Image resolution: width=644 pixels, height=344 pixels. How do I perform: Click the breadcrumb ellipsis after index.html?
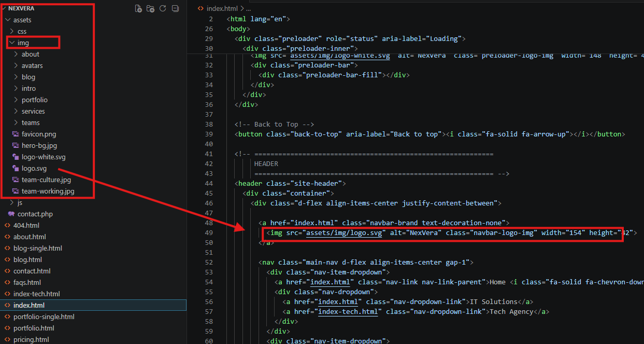tap(248, 8)
